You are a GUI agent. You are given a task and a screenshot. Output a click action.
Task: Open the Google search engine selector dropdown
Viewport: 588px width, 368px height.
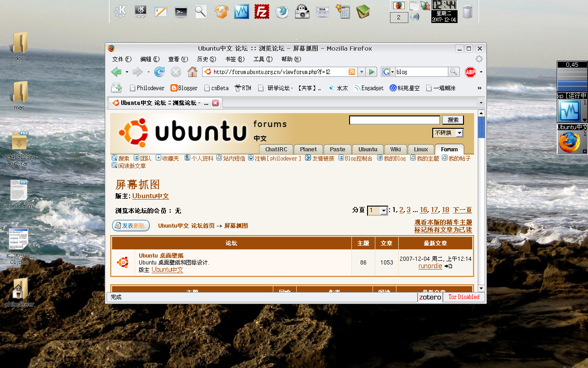(x=388, y=72)
